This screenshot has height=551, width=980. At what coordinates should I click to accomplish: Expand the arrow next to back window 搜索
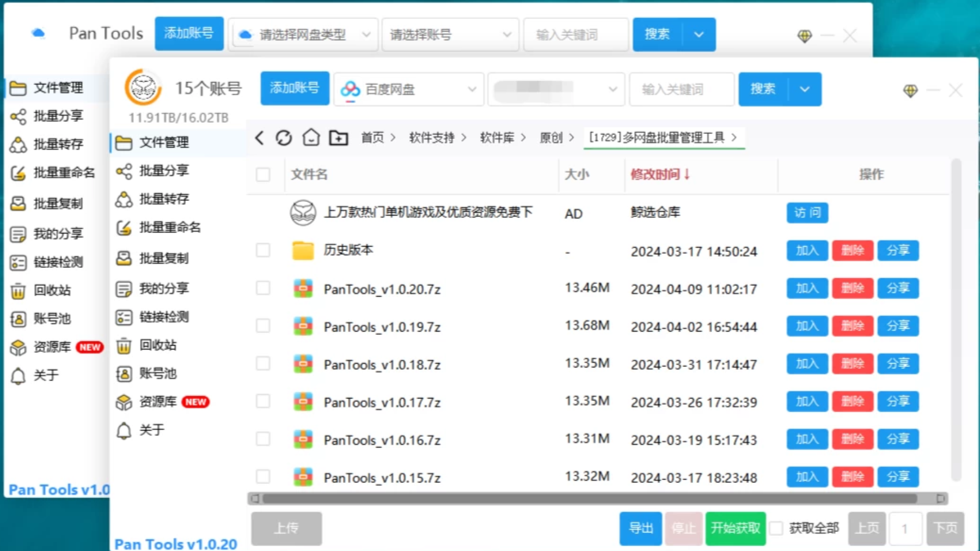point(699,35)
